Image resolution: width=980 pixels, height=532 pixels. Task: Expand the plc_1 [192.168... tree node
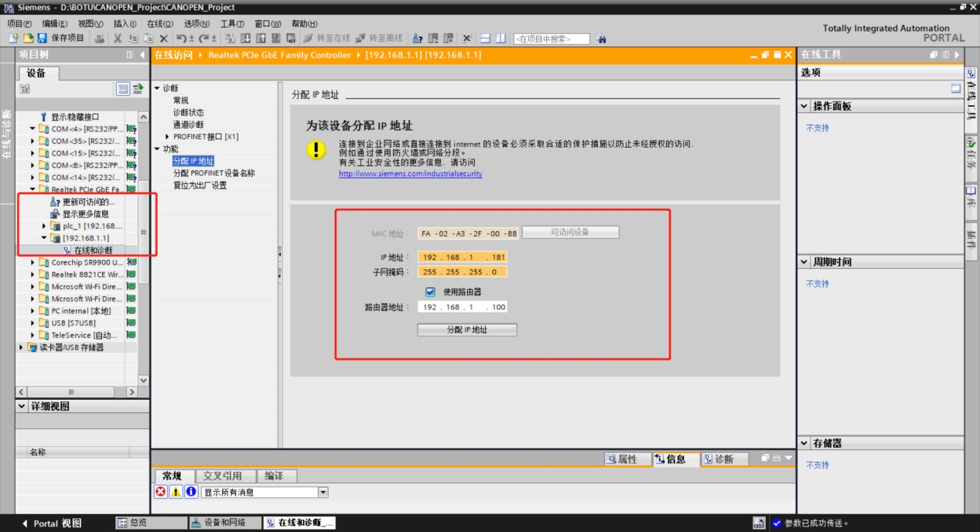(43, 225)
